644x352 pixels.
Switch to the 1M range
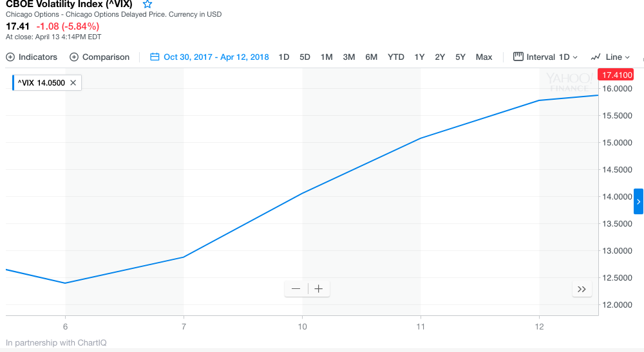tap(327, 57)
